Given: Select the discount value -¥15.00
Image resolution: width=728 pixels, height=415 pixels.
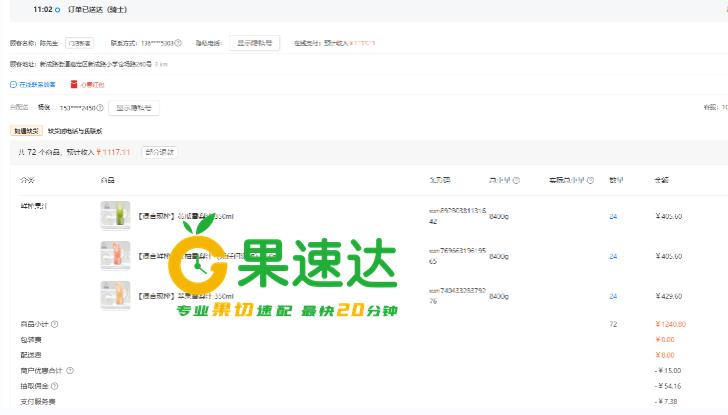Looking at the screenshot, I should 668,370.
